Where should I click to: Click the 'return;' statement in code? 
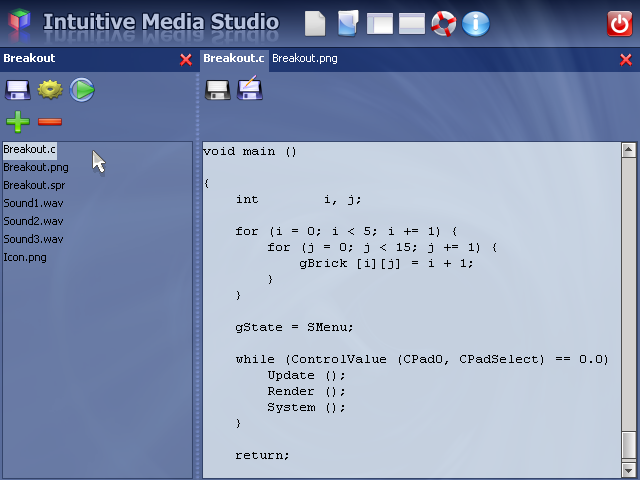pyautogui.click(x=262, y=455)
